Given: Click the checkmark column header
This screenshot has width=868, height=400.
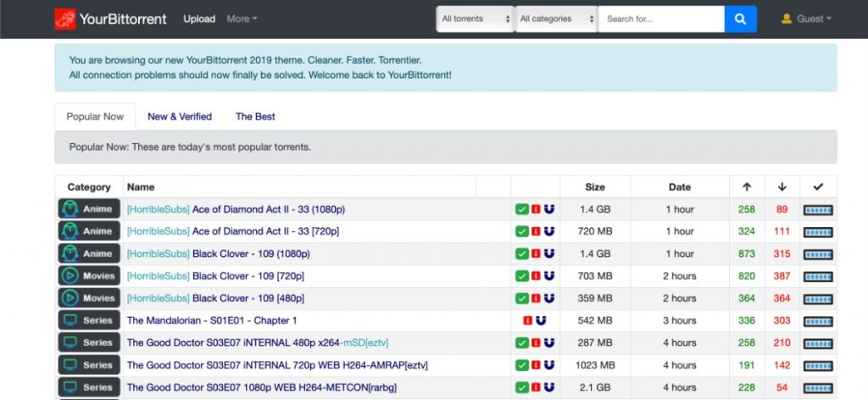Looking at the screenshot, I should (818, 187).
